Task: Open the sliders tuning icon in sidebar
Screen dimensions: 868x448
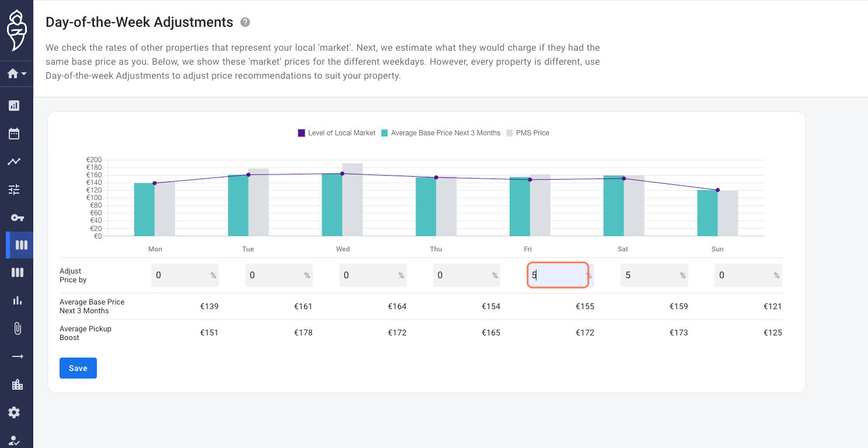Action: pyautogui.click(x=14, y=190)
